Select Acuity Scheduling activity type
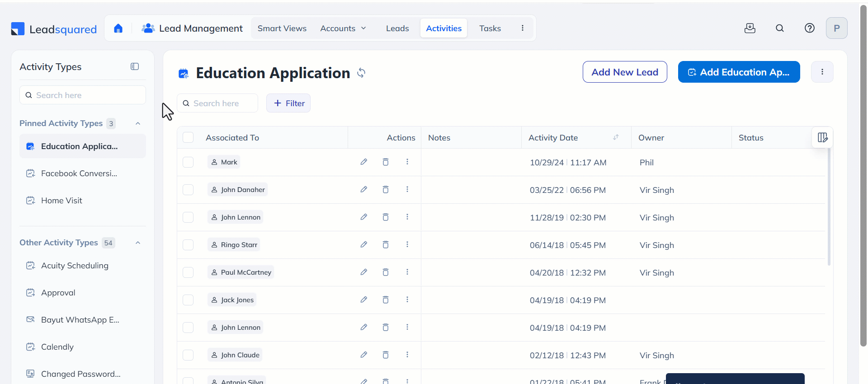 click(x=83, y=266)
